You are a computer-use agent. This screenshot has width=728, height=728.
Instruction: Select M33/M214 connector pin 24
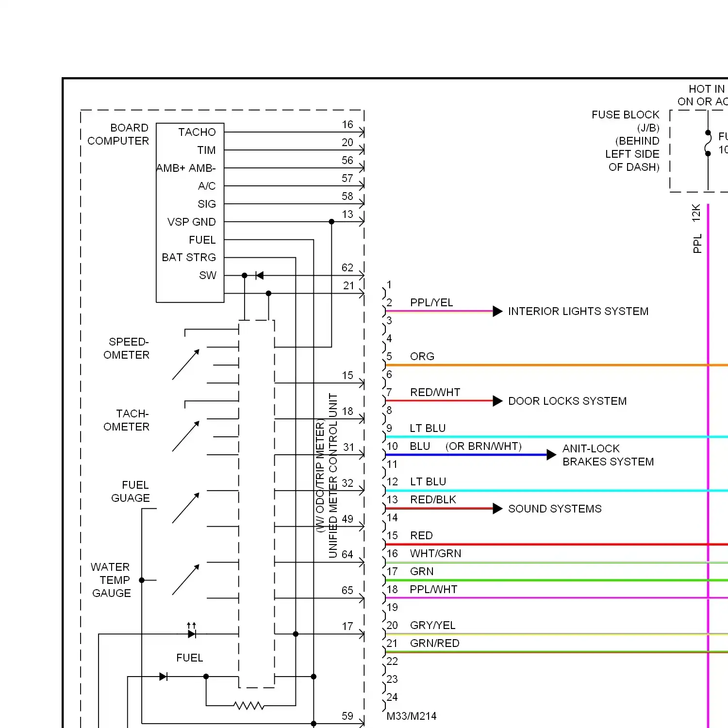coord(392,697)
